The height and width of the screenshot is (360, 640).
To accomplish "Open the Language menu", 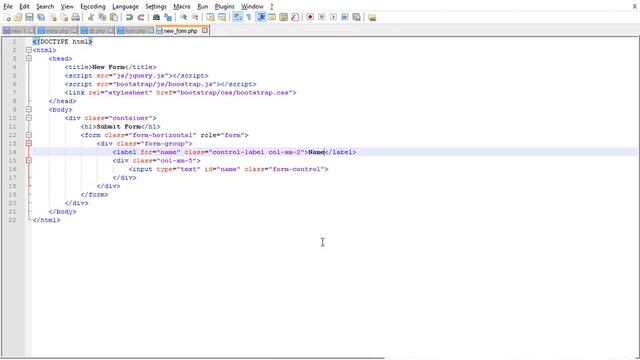I will (x=125, y=7).
